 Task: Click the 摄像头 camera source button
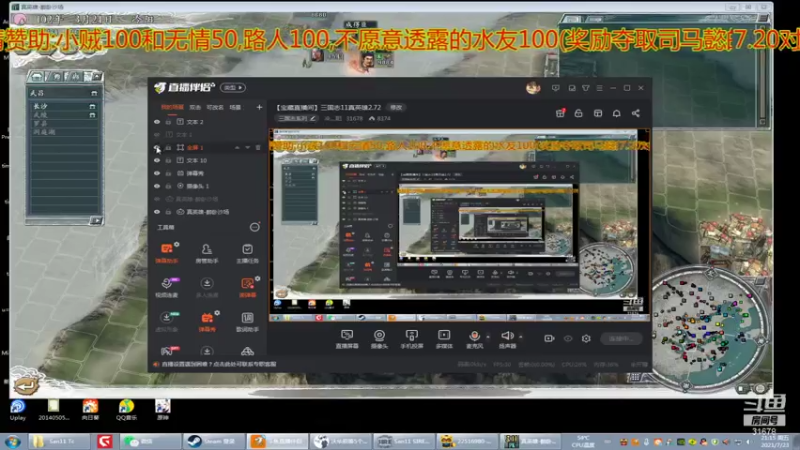click(x=379, y=339)
